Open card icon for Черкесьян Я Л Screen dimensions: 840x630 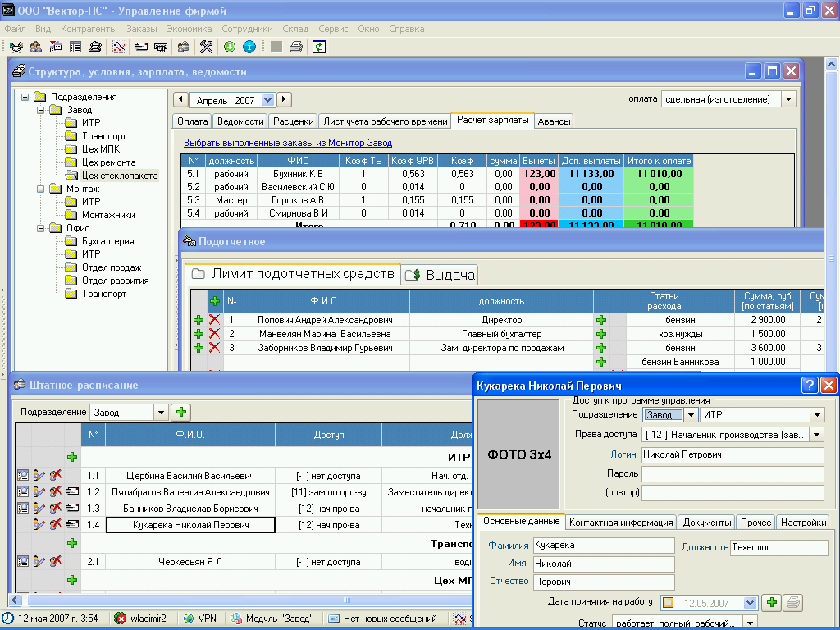tap(22, 561)
